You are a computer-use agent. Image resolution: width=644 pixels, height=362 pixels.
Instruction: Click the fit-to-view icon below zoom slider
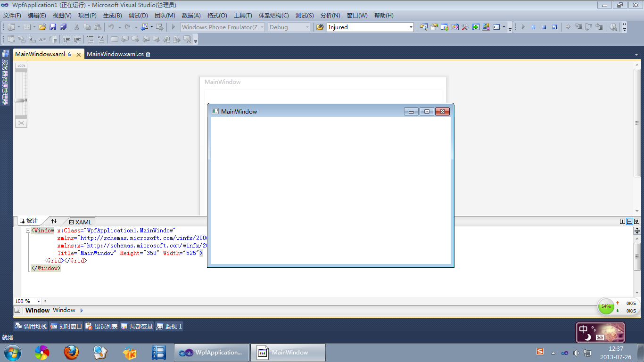click(21, 123)
